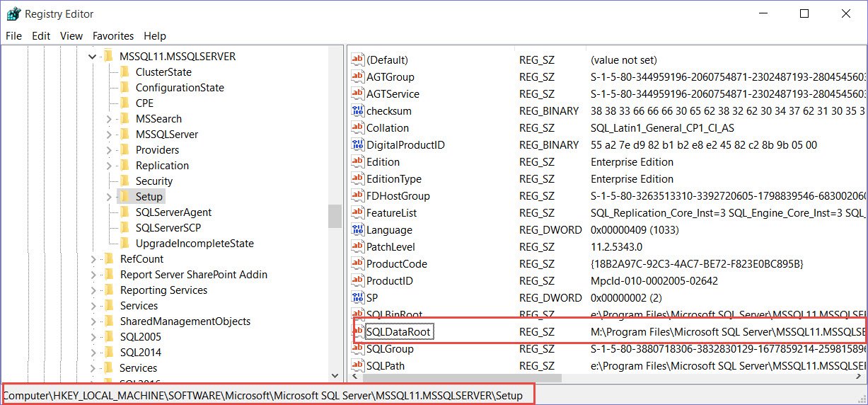Click the Registry Editor app icon in title bar
This screenshot has height=405, width=868.
click(x=13, y=13)
